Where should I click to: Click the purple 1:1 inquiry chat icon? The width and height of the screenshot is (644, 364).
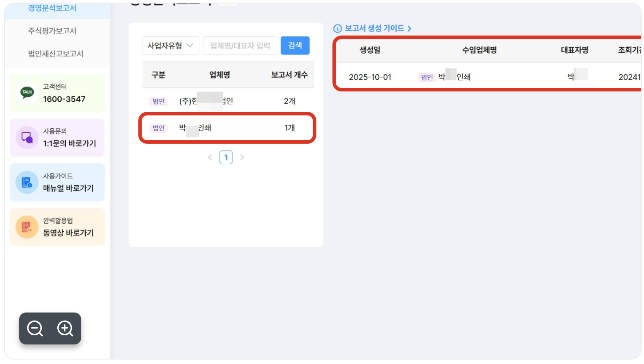pos(27,138)
